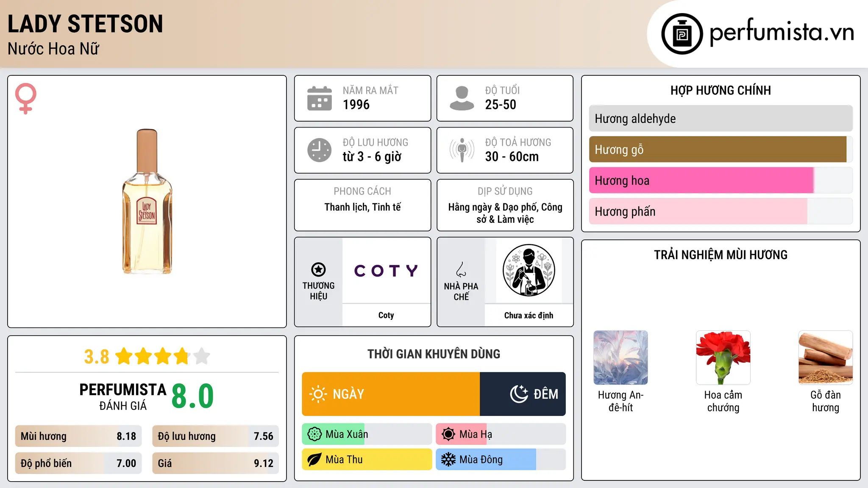Click the HỢP HƯƠNG CHÍNH heading
This screenshot has width=868, height=488.
click(x=721, y=91)
